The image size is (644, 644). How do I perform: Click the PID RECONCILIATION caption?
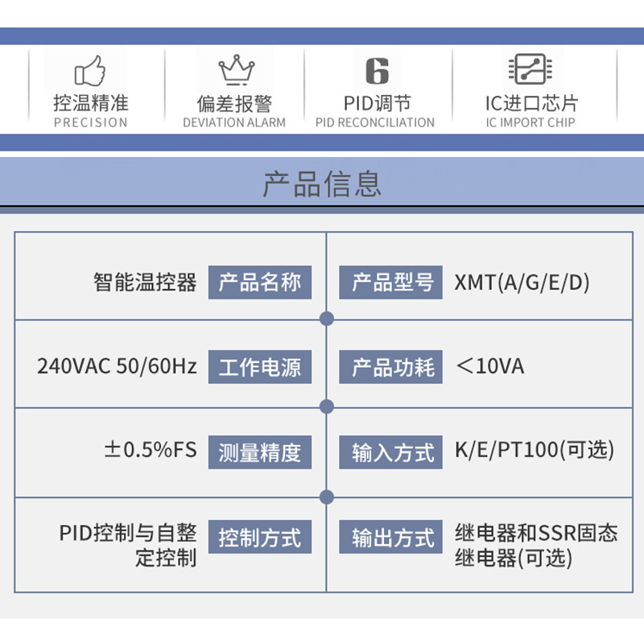(375, 122)
